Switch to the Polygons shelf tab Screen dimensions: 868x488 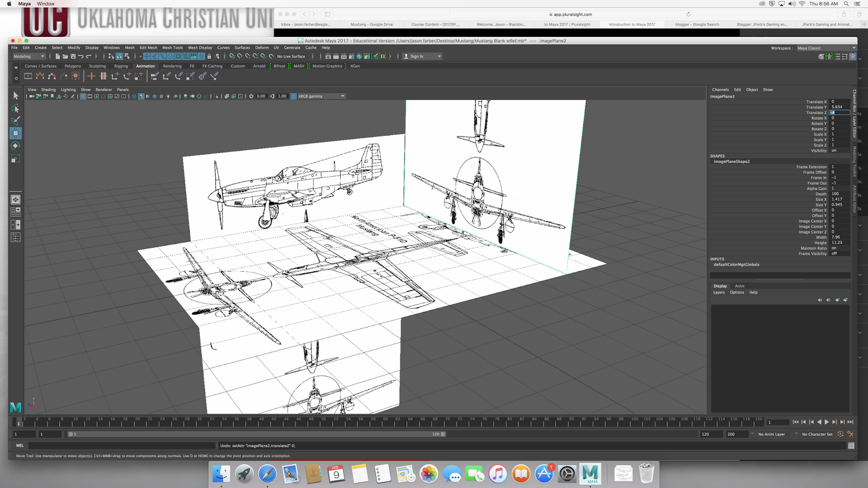(x=74, y=66)
